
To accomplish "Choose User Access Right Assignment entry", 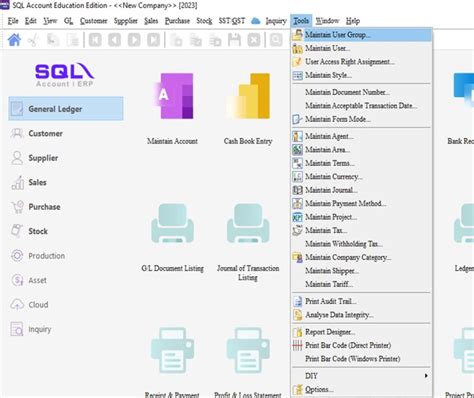I will [x=362, y=62].
